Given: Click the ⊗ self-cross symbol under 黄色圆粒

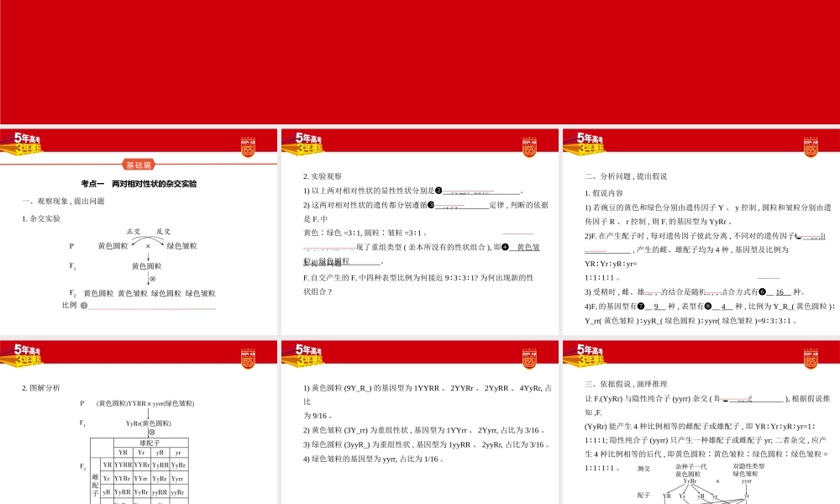Looking at the screenshot, I should pyautogui.click(x=152, y=277).
